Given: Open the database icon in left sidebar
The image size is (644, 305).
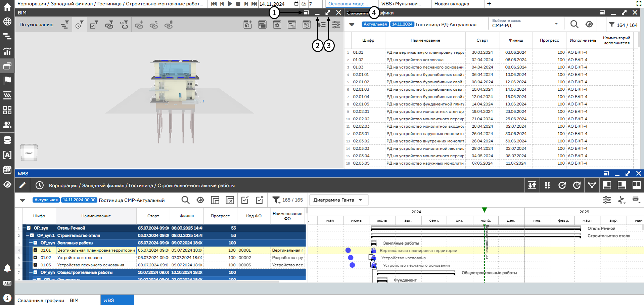Looking at the screenshot, I should click(7, 140).
